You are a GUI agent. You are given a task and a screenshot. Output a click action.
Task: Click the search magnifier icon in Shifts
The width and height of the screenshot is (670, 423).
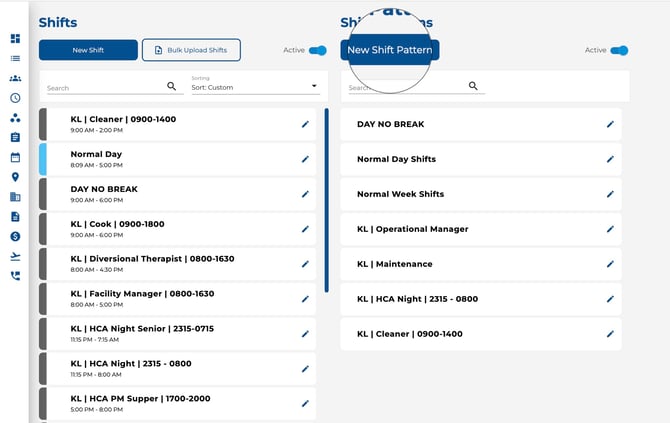171,87
